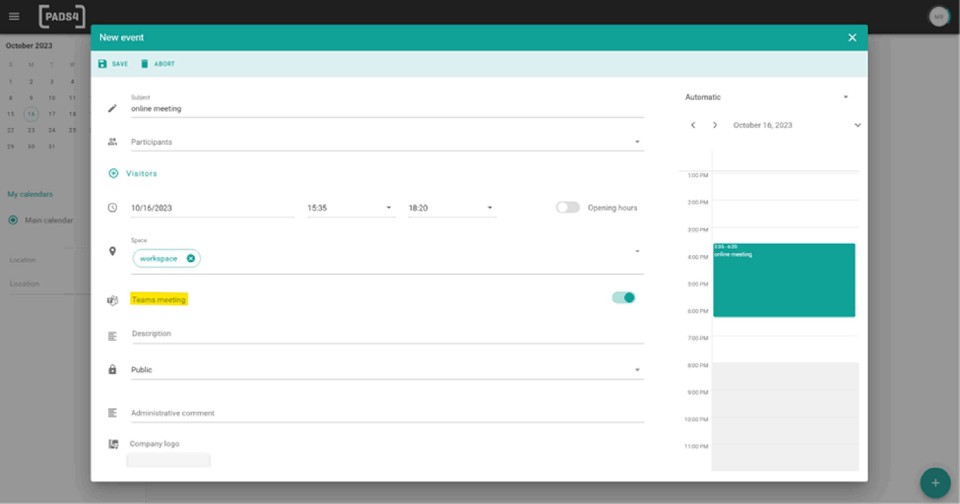Click the Description lines icon
The width and height of the screenshot is (960, 504).
coord(112,336)
